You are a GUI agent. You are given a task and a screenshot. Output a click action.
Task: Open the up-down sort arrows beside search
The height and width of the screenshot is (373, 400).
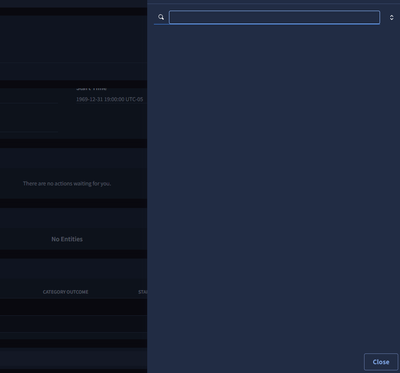click(x=391, y=17)
